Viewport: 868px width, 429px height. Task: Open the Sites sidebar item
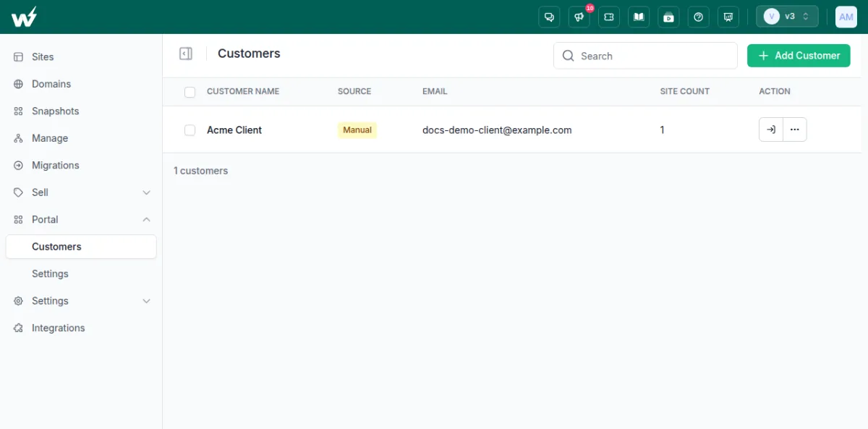[81, 56]
